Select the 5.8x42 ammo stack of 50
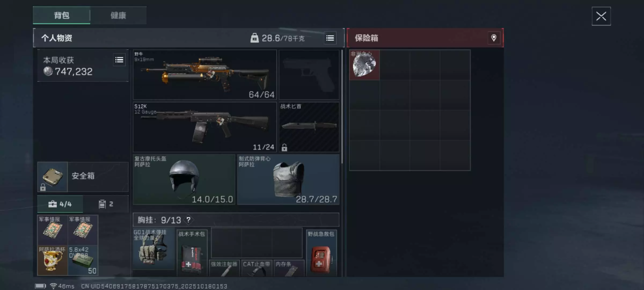 pos(83,260)
